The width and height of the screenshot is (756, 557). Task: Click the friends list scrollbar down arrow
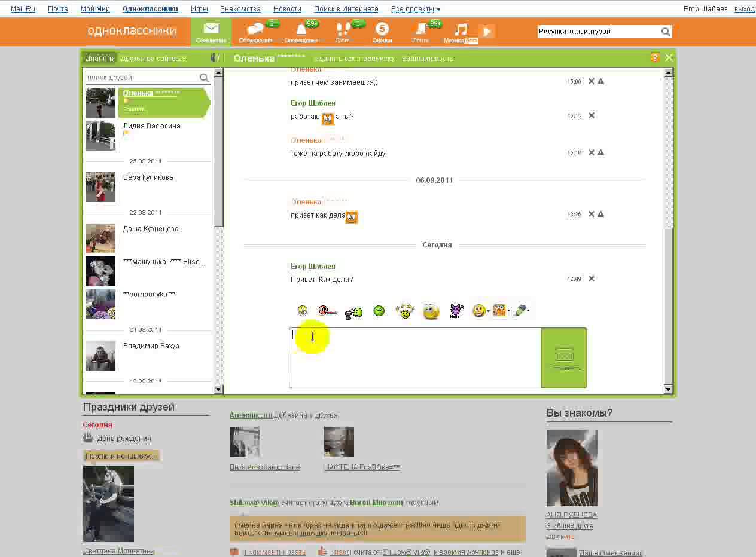(x=218, y=389)
